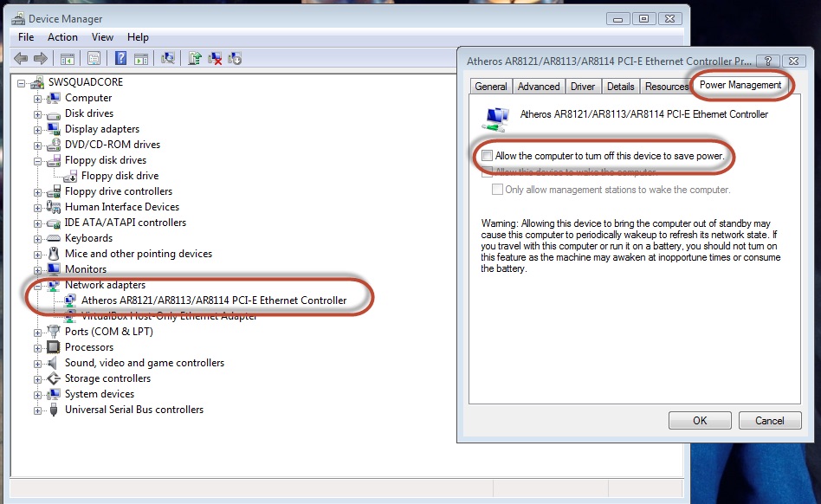Image resolution: width=821 pixels, height=504 pixels.
Task: Open the File menu
Action: 26,37
